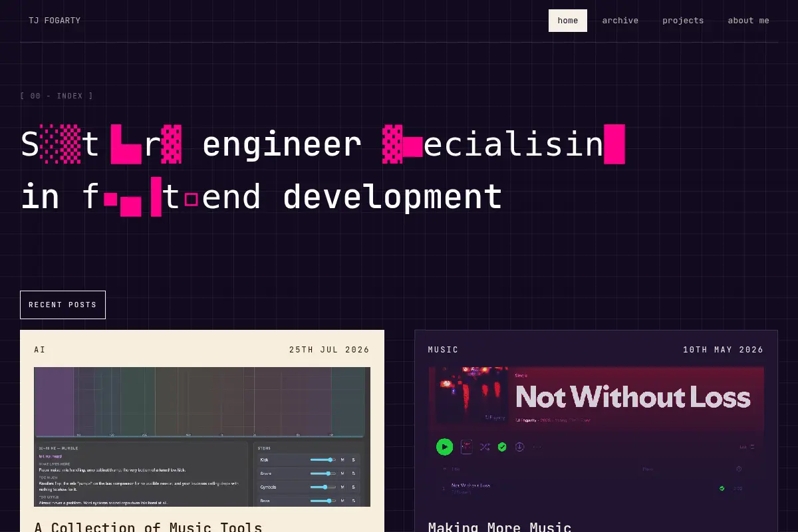Go to projects in the top navigation
The image size is (798, 532).
(x=683, y=21)
